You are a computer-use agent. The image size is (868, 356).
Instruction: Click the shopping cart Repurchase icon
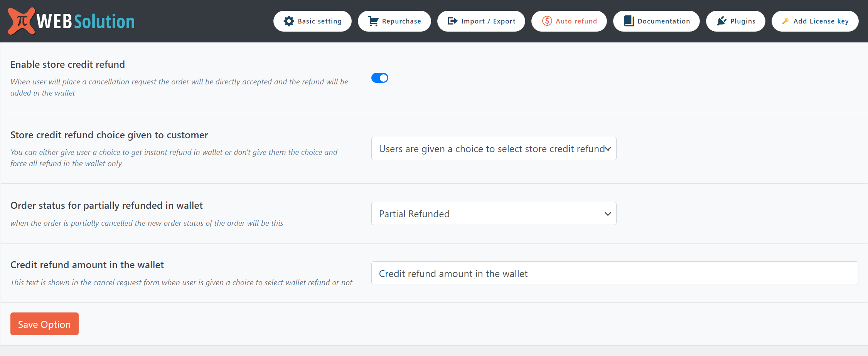coord(373,21)
